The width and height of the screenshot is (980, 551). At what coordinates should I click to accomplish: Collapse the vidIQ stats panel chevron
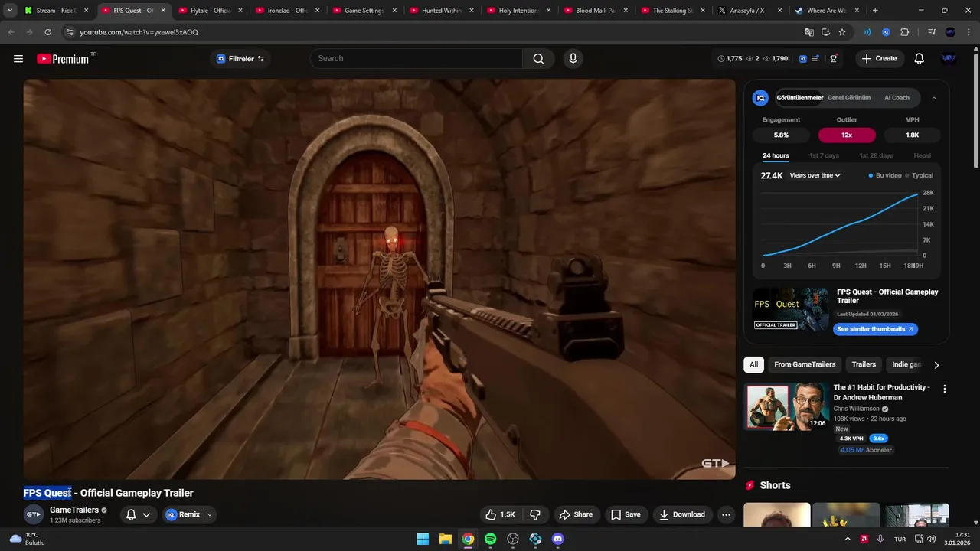pyautogui.click(x=934, y=98)
